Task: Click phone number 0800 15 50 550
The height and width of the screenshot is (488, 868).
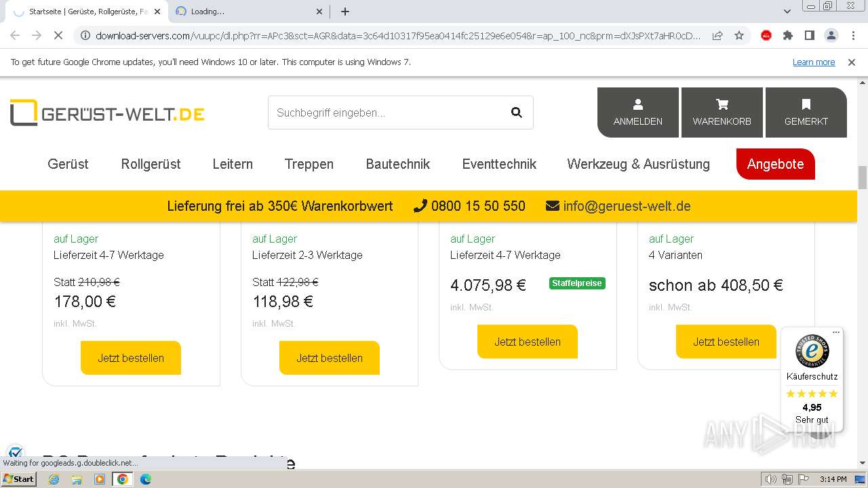Action: pos(478,206)
